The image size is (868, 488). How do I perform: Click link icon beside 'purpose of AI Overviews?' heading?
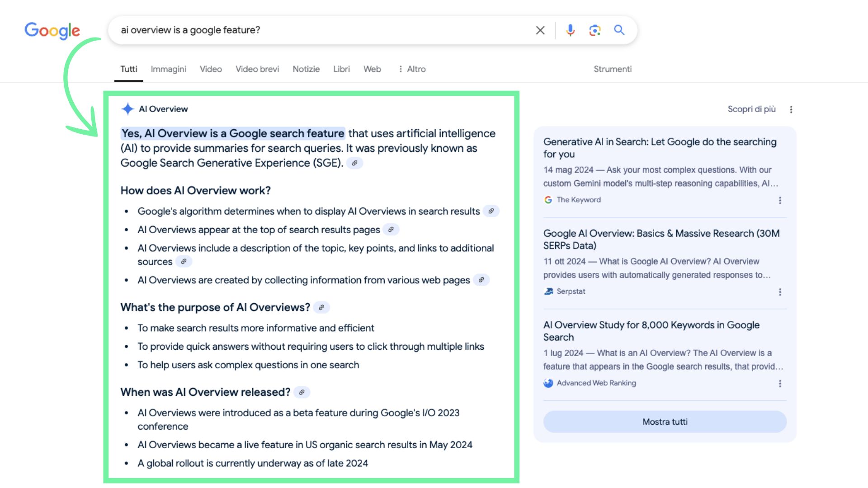coord(321,307)
